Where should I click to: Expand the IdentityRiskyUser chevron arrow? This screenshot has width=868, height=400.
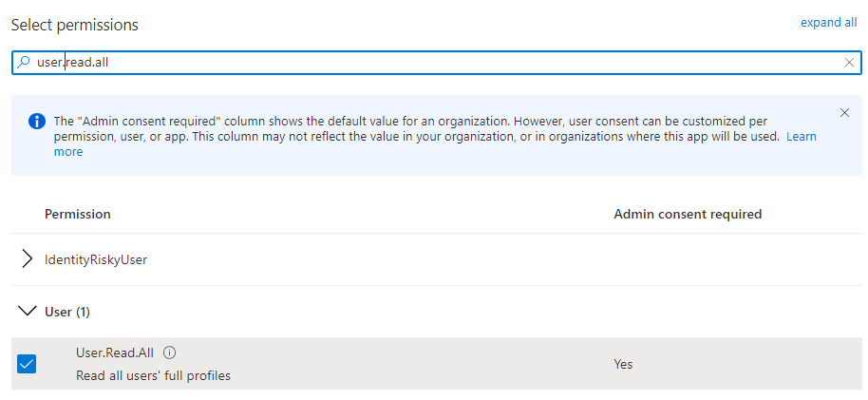27,259
